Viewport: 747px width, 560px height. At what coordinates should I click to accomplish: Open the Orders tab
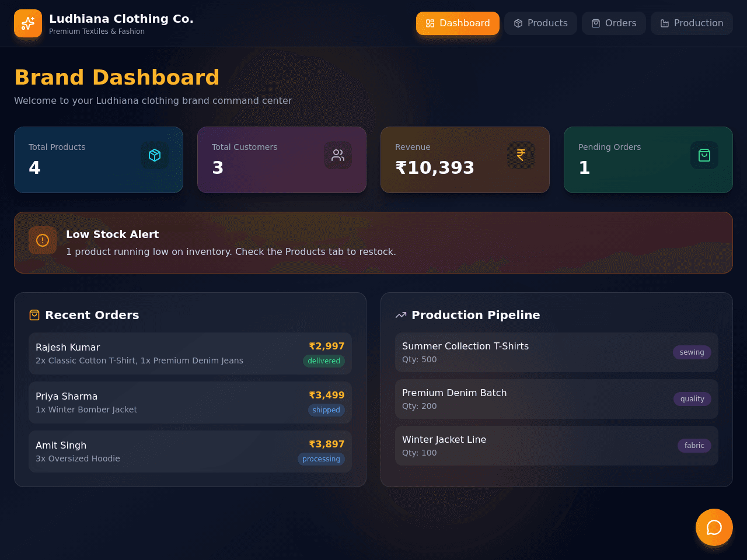[x=614, y=23]
